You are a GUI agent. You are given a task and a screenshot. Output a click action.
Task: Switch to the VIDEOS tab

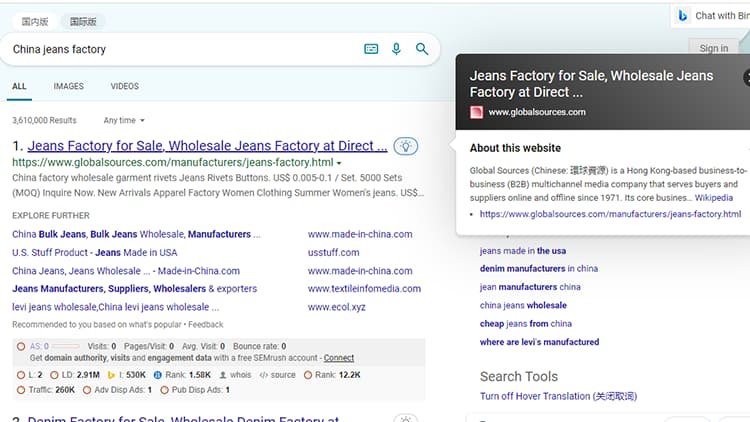125,87
